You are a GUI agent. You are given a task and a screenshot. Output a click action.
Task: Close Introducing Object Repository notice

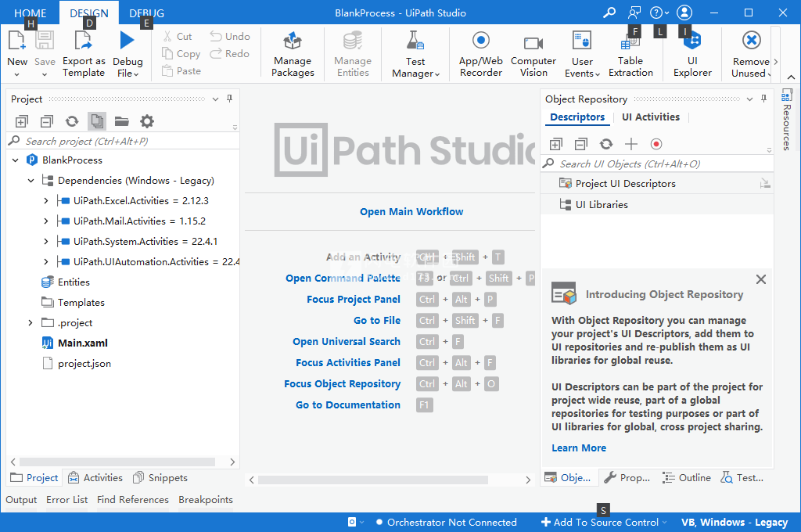tap(760, 279)
